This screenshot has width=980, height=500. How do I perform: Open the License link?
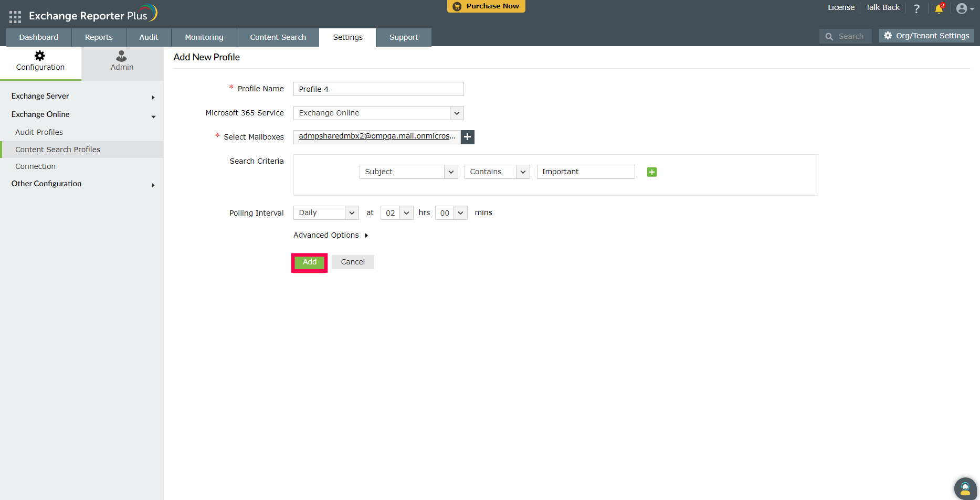(x=841, y=7)
